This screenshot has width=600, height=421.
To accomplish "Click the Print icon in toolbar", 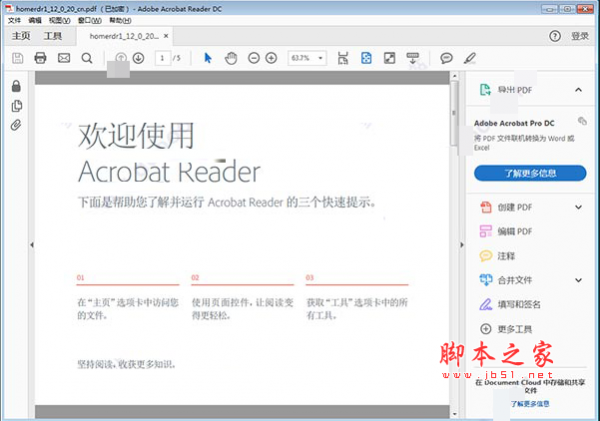I will (x=41, y=58).
